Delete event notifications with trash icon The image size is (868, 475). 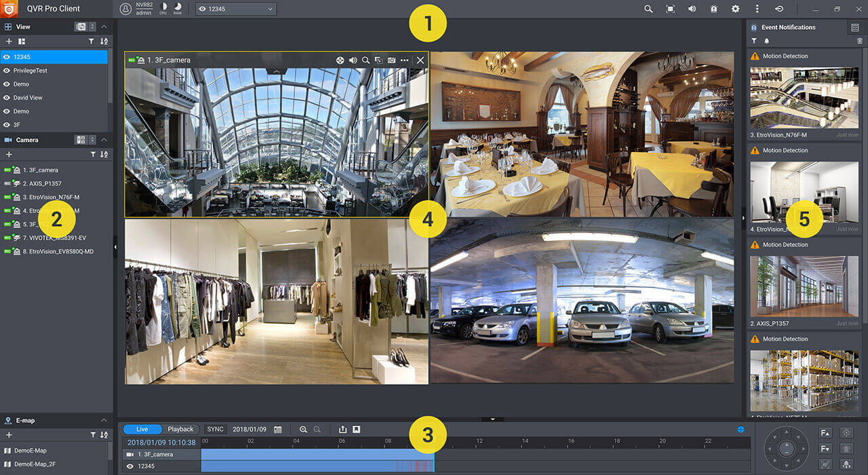tap(860, 41)
